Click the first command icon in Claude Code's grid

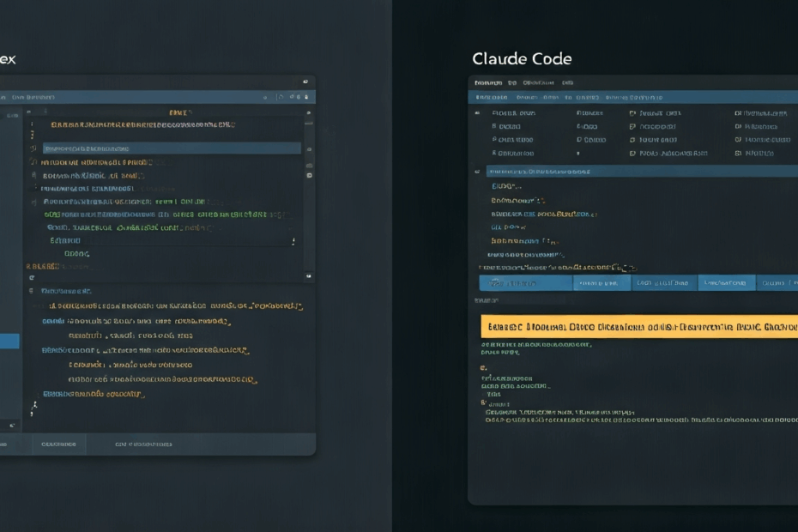tap(479, 112)
